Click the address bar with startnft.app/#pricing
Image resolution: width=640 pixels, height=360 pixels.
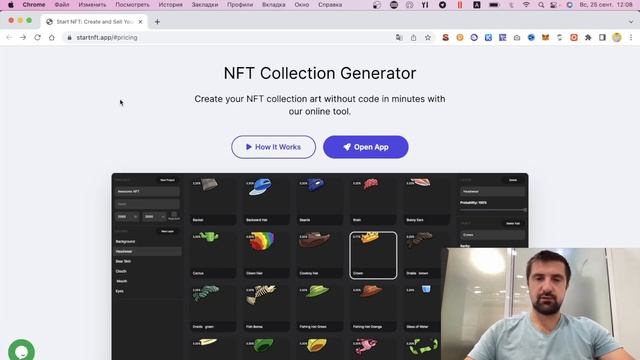click(x=229, y=38)
